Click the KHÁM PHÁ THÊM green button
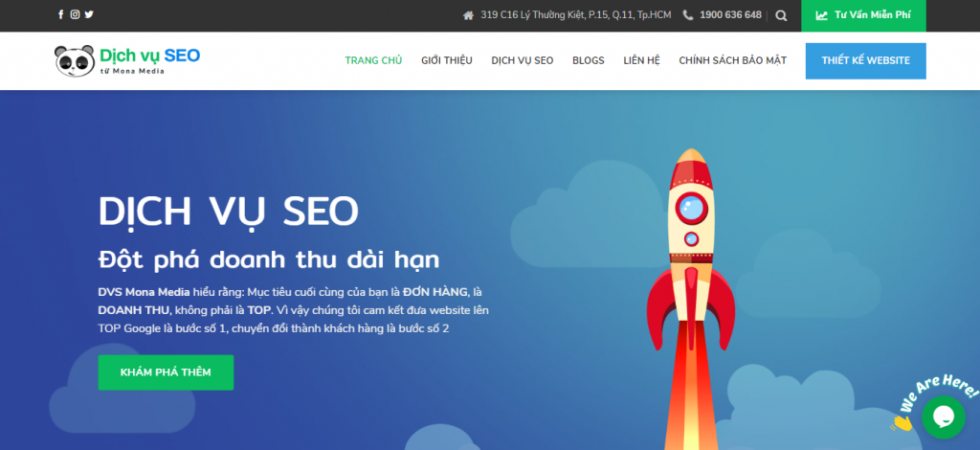This screenshot has width=980, height=450. pyautogui.click(x=166, y=372)
